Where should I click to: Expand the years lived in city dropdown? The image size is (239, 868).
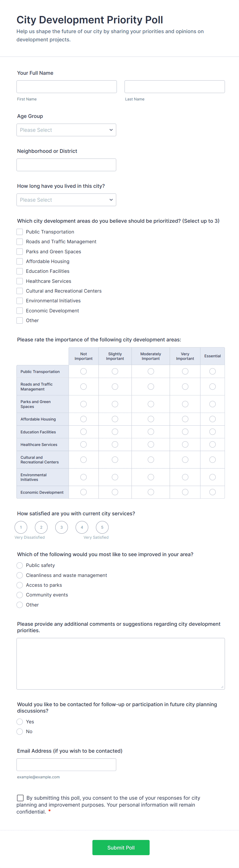pyautogui.click(x=66, y=200)
